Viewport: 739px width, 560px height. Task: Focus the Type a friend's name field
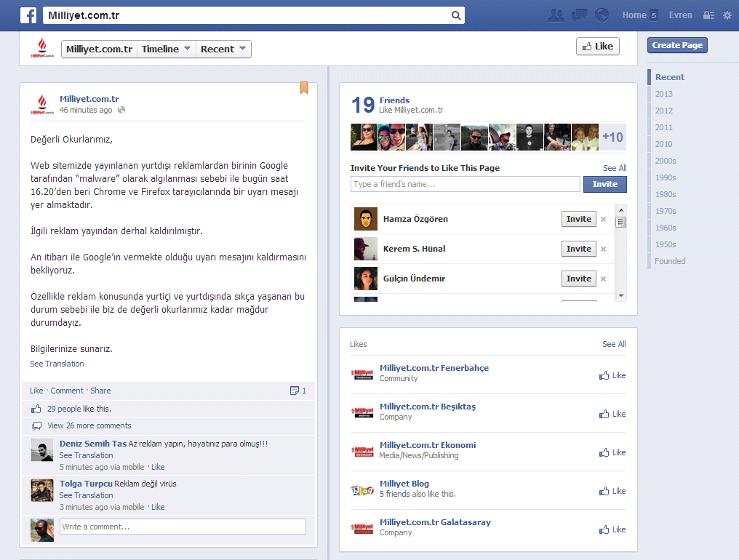pos(466,184)
